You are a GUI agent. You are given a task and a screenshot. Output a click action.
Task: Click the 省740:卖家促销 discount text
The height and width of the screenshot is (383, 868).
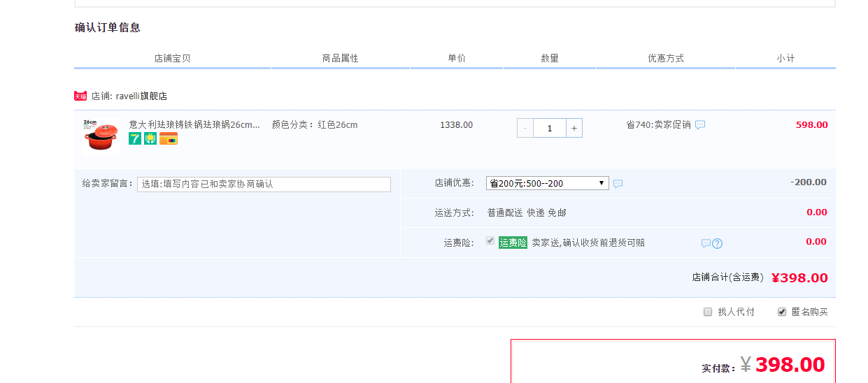pyautogui.click(x=658, y=125)
